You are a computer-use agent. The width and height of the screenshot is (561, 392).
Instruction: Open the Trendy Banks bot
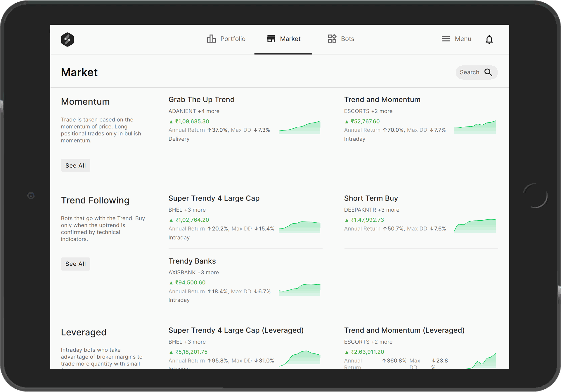(192, 261)
